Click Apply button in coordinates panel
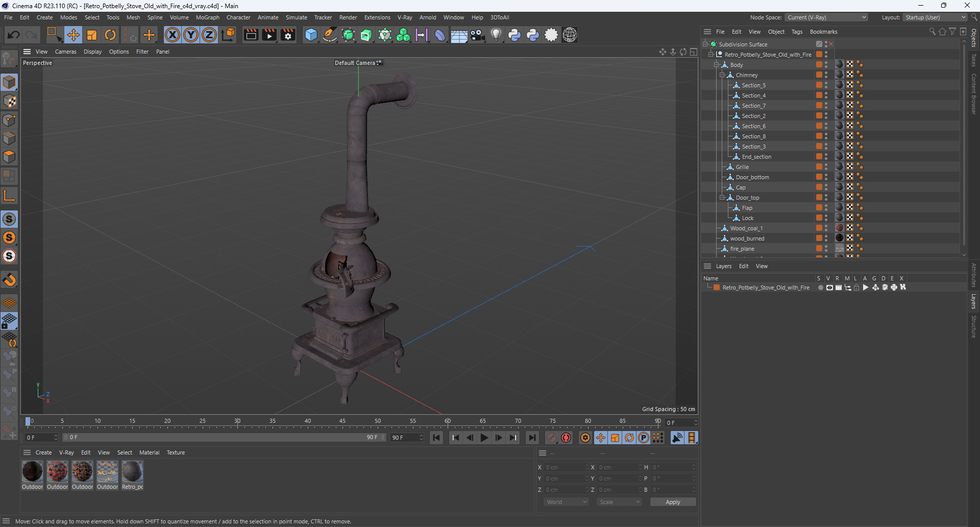The image size is (980, 527). 673,502
